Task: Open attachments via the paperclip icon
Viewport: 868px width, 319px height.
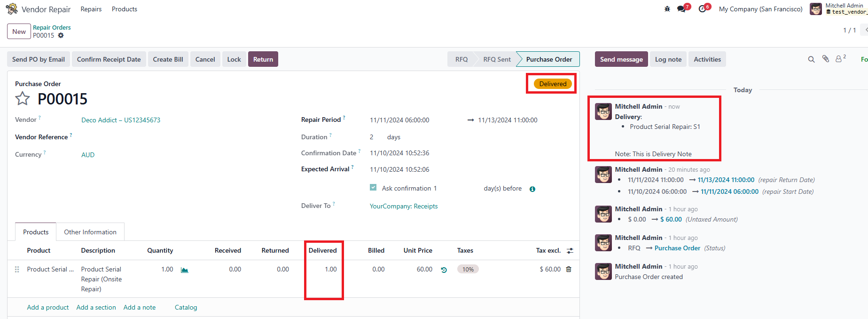Action: [825, 59]
